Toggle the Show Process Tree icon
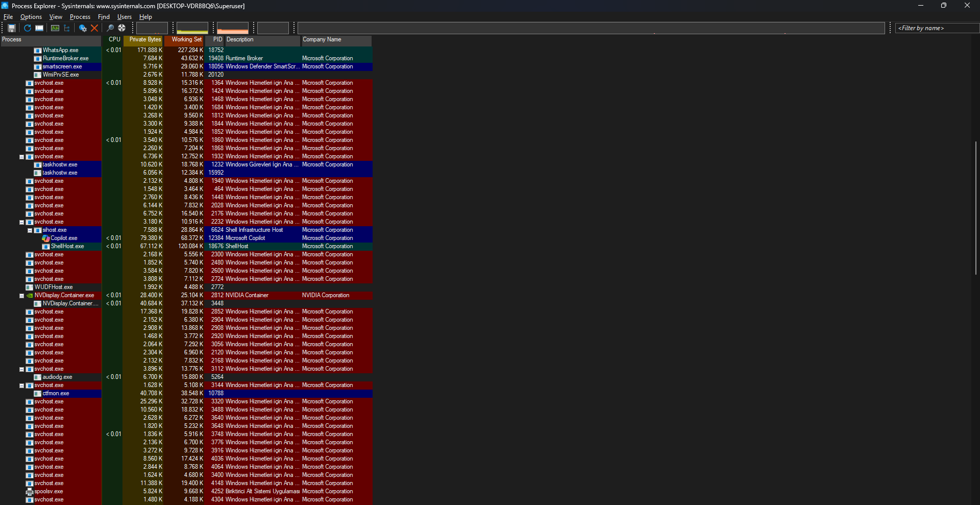 point(66,28)
